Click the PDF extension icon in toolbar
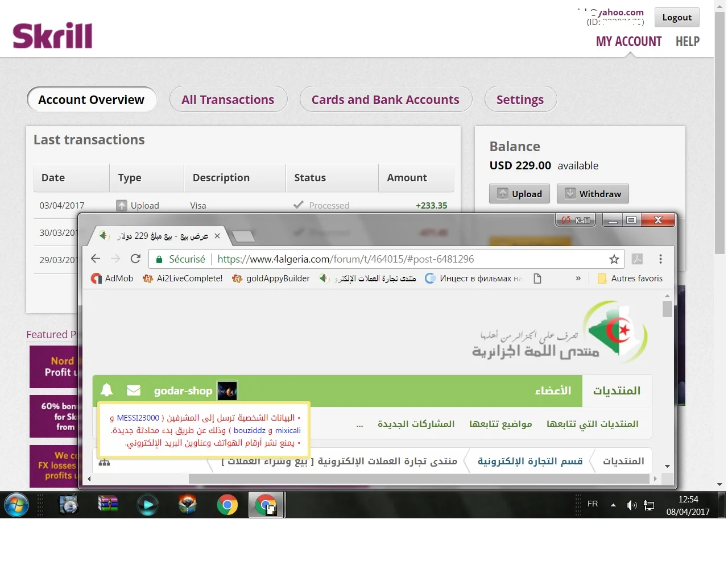The image size is (728, 582). tap(637, 259)
